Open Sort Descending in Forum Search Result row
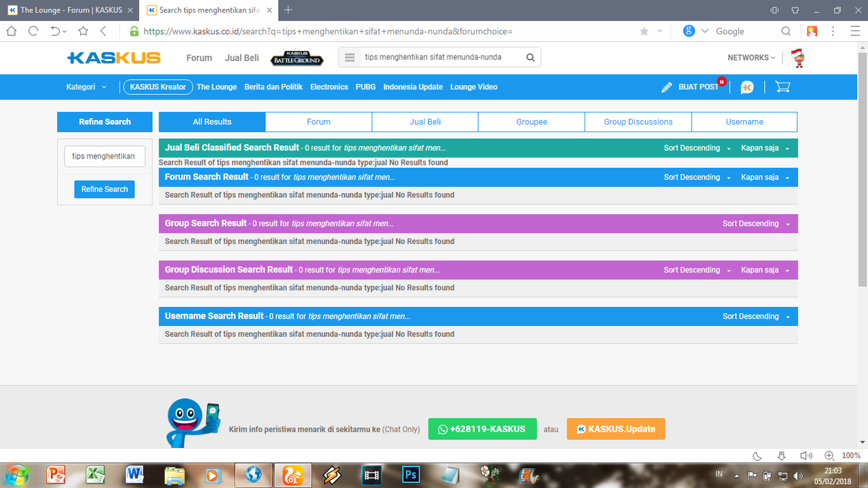 [697, 177]
